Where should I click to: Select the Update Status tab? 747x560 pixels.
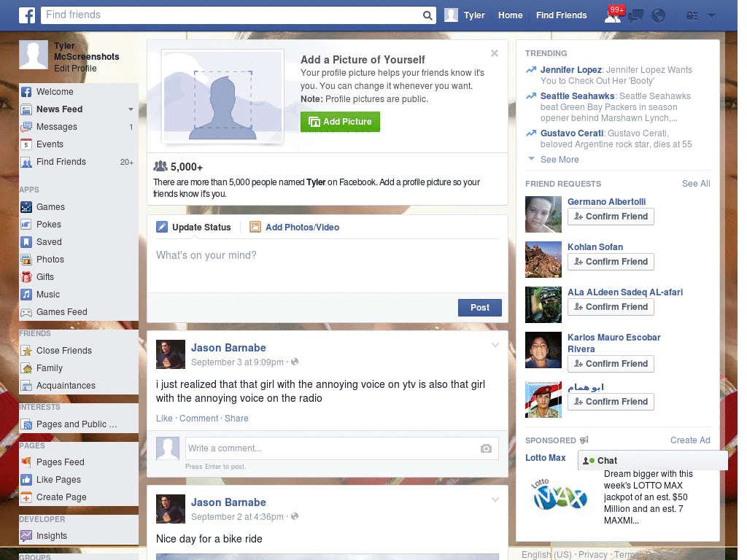pyautogui.click(x=194, y=227)
